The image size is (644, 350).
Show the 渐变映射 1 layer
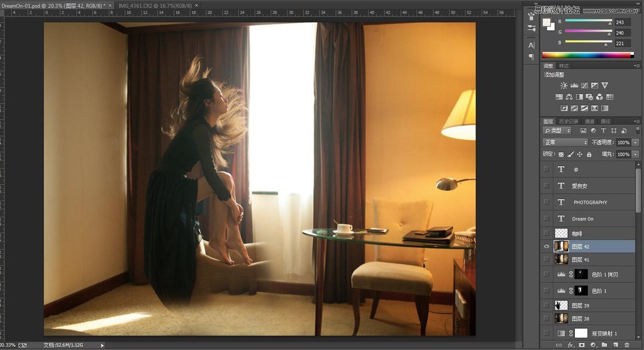[547, 333]
